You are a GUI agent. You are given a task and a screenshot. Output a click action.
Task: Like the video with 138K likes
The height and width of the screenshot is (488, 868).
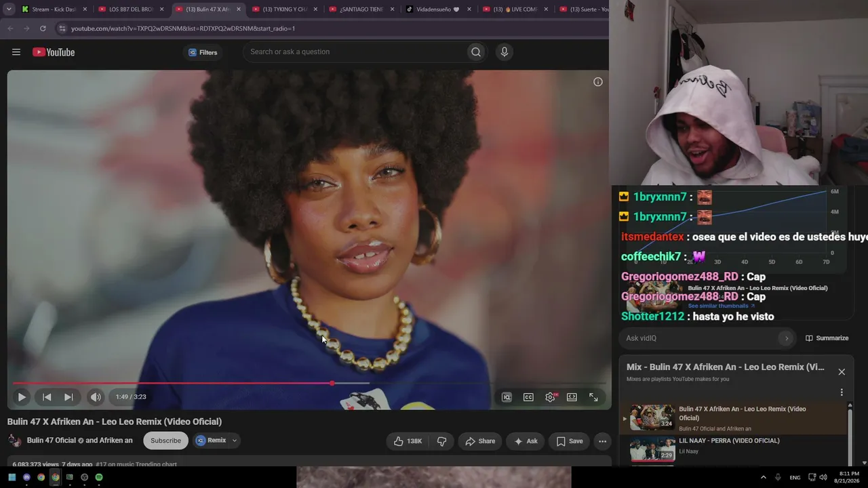pyautogui.click(x=408, y=441)
